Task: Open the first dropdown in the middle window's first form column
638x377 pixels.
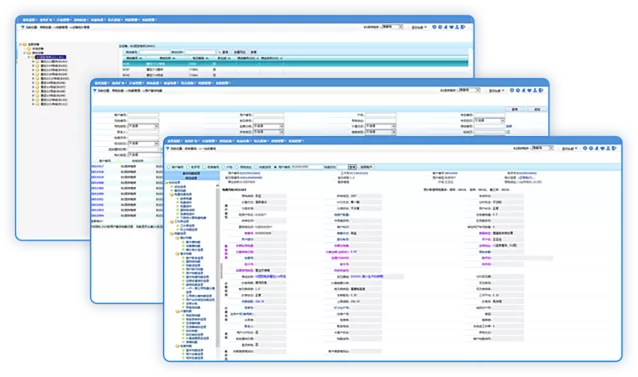Action: pos(143,126)
